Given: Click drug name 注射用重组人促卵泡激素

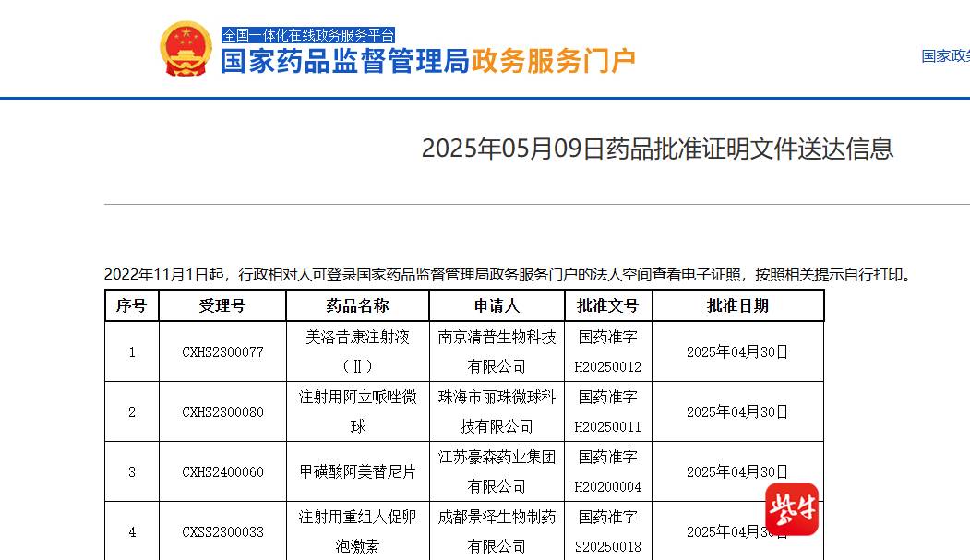Looking at the screenshot, I should 357,531.
